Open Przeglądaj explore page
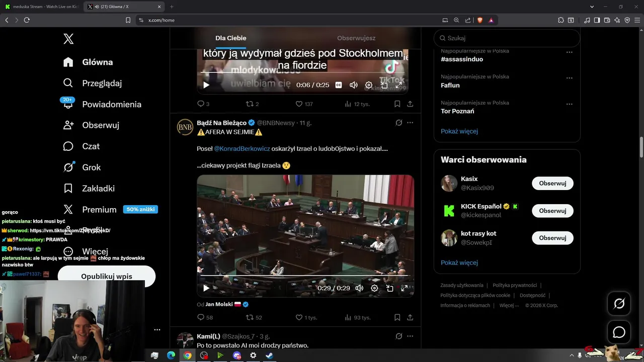 pyautogui.click(x=93, y=83)
